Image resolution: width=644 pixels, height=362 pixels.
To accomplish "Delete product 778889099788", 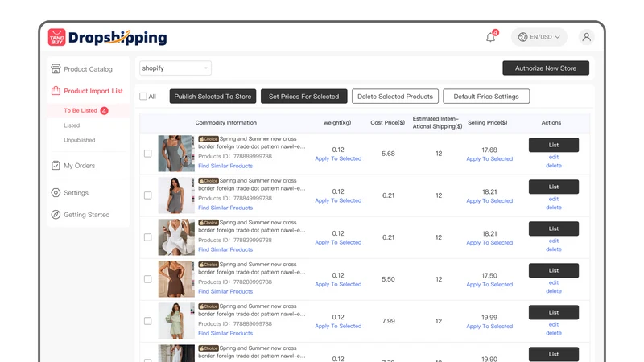I will [x=554, y=333].
